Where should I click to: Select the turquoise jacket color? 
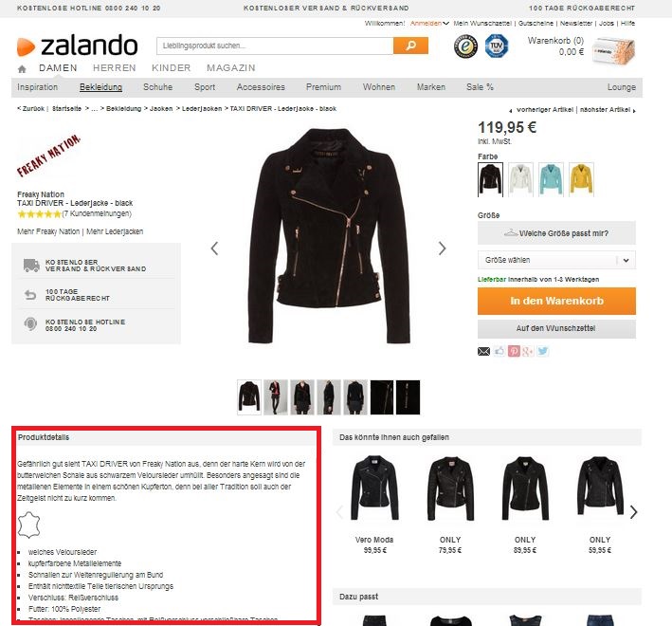(551, 179)
